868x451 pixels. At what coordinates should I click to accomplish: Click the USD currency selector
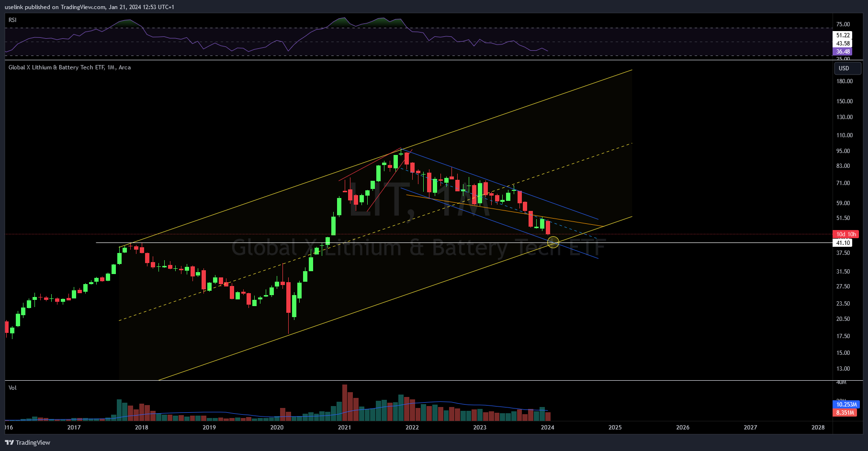point(847,68)
